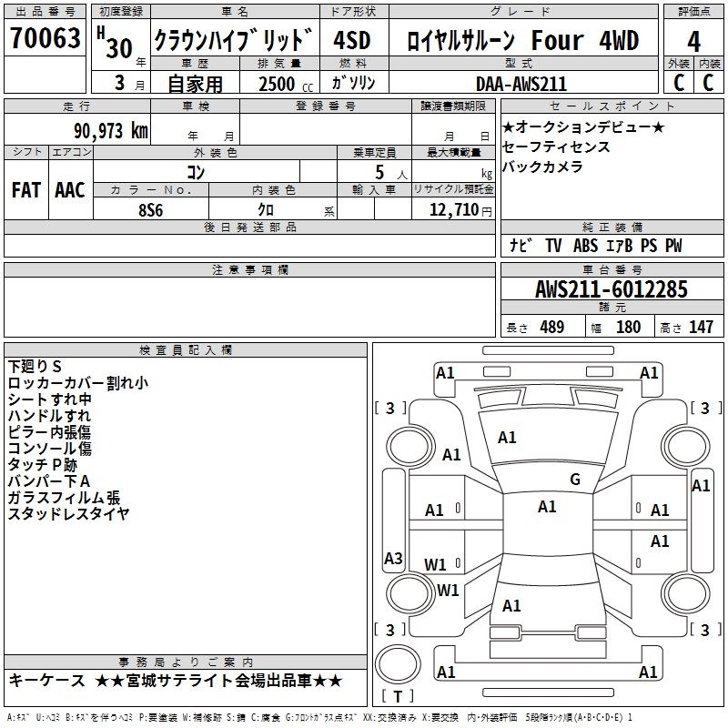The image size is (728, 728).
Task: Click the grade ロイヤルサルーン Four 4WD
Action: pos(522,40)
